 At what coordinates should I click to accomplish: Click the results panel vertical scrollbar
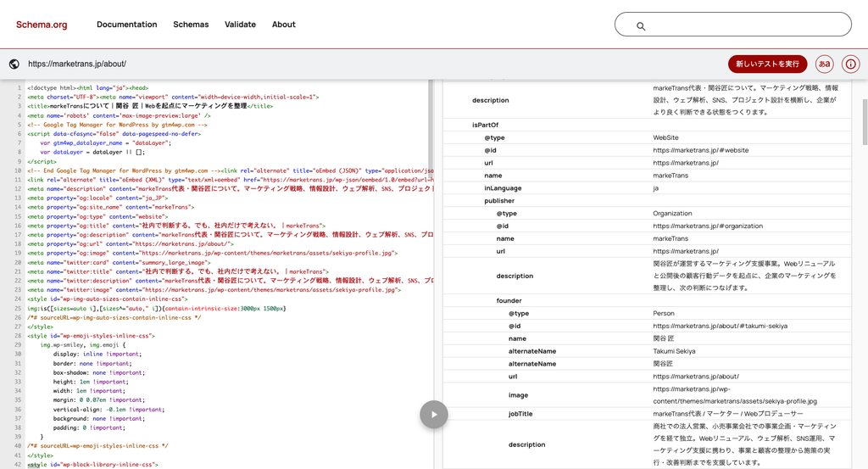[x=865, y=122]
